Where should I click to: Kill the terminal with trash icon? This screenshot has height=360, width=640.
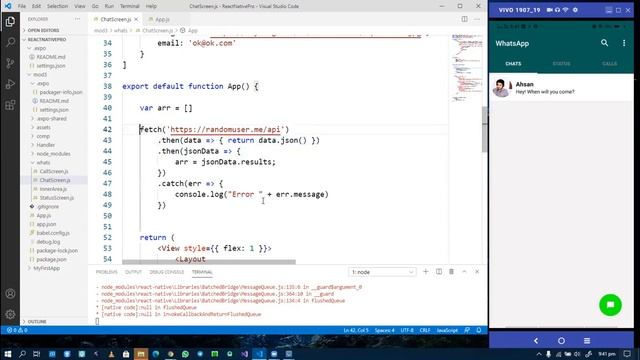click(x=451, y=272)
